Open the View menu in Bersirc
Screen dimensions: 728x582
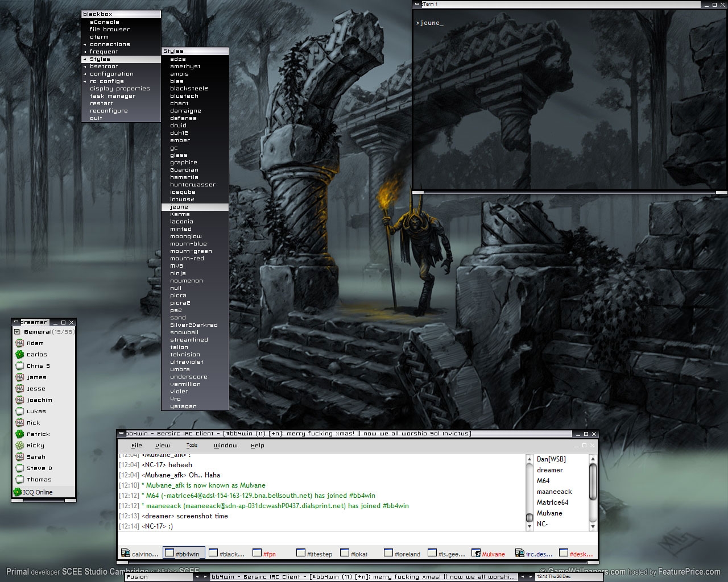[163, 446]
